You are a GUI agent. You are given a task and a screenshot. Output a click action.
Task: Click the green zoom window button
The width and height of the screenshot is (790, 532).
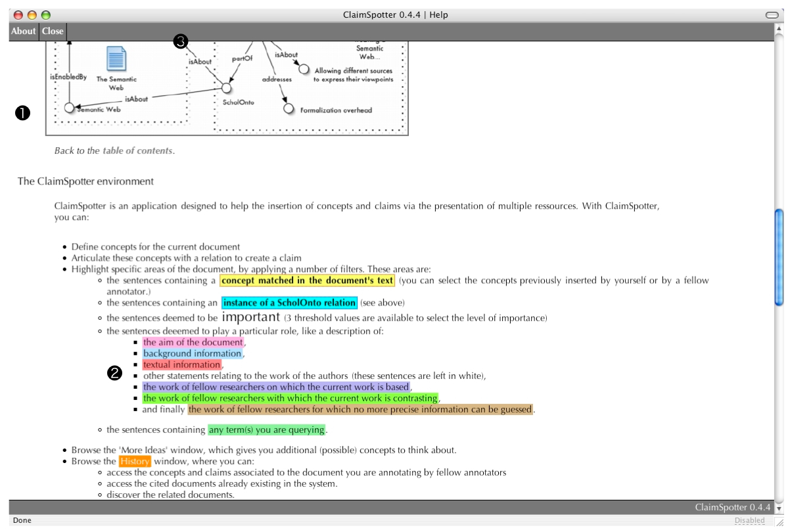click(45, 14)
